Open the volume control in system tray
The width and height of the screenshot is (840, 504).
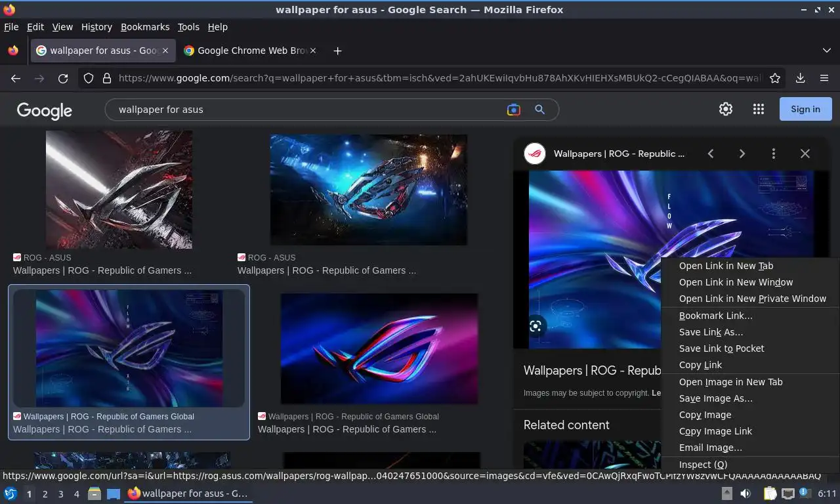coord(745,493)
